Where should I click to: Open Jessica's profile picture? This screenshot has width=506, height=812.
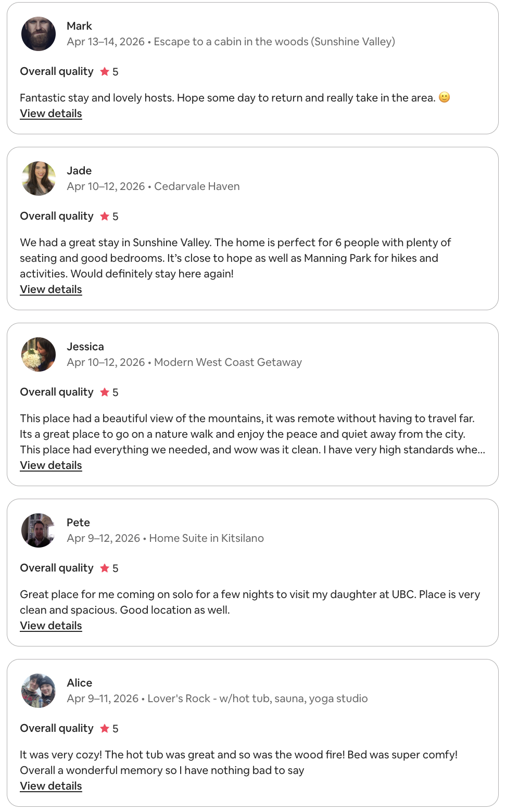point(39,354)
